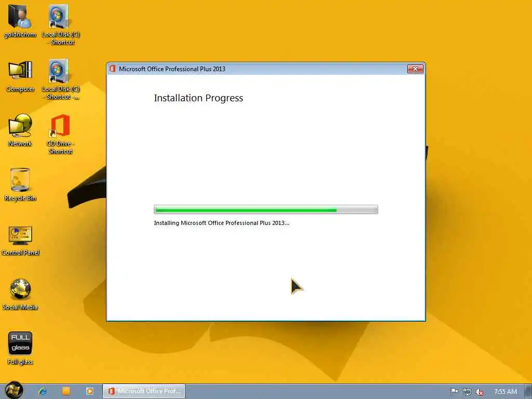Click the Office logo in installer title bar
The height and width of the screenshot is (399, 532).
click(112, 69)
